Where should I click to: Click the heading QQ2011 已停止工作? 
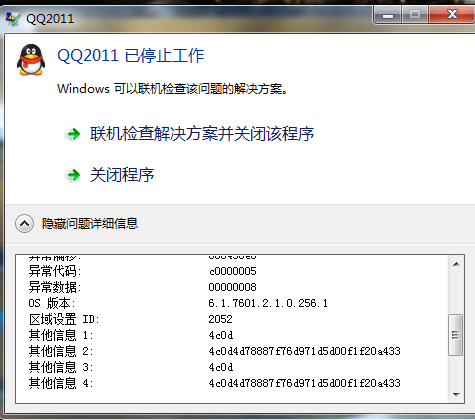[131, 55]
